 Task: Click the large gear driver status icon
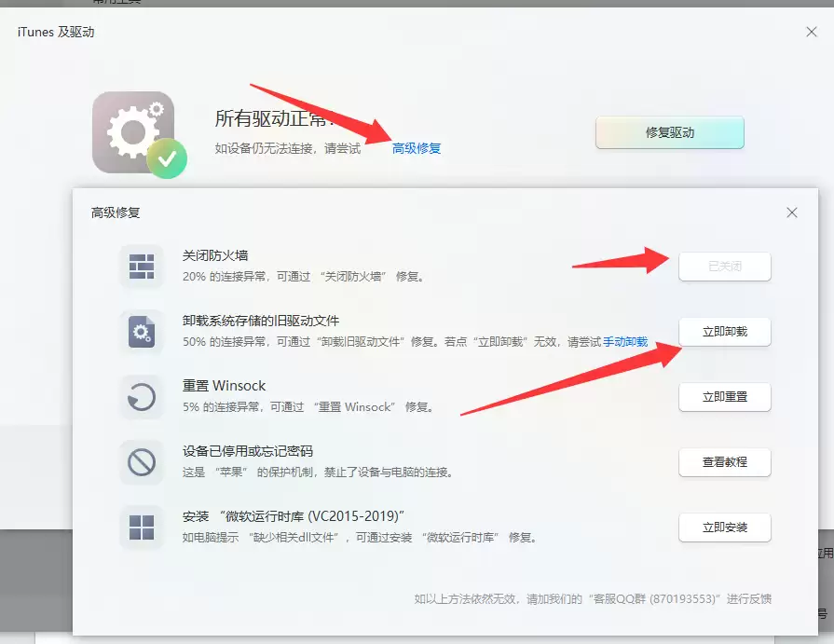pos(140,134)
